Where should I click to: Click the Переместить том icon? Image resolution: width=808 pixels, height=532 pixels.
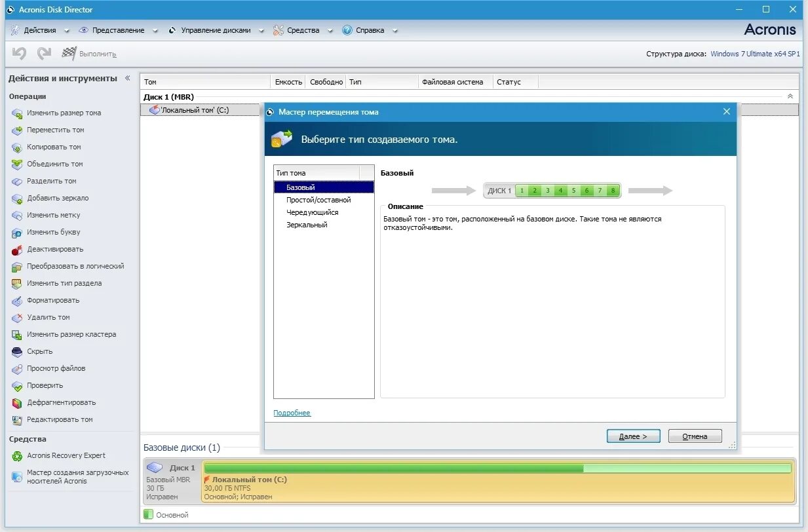[17, 130]
